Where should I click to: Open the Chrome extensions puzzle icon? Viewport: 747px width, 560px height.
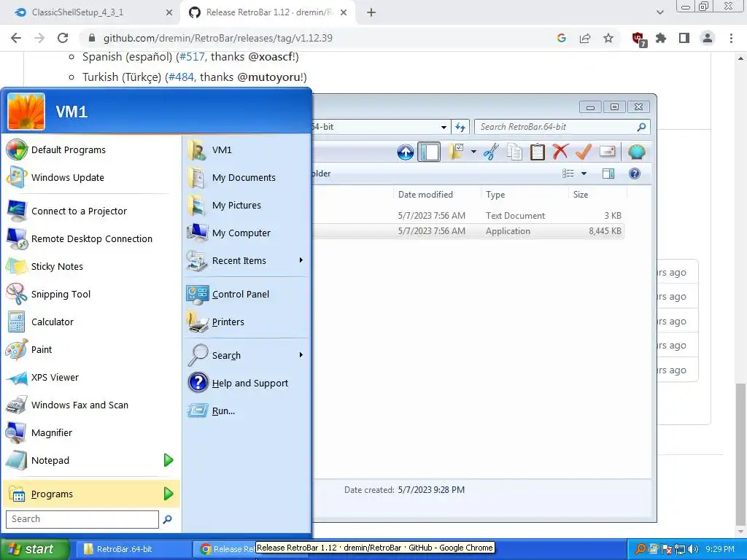[x=661, y=38]
